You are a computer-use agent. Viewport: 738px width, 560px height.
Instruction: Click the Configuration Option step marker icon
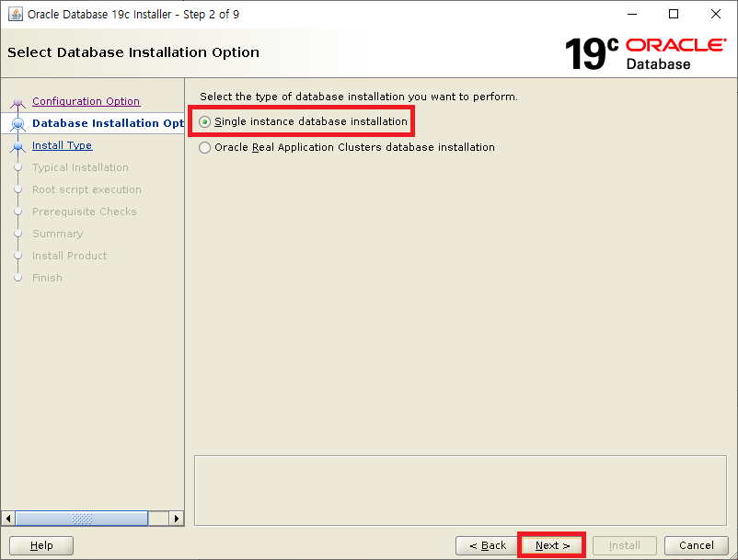(x=17, y=102)
